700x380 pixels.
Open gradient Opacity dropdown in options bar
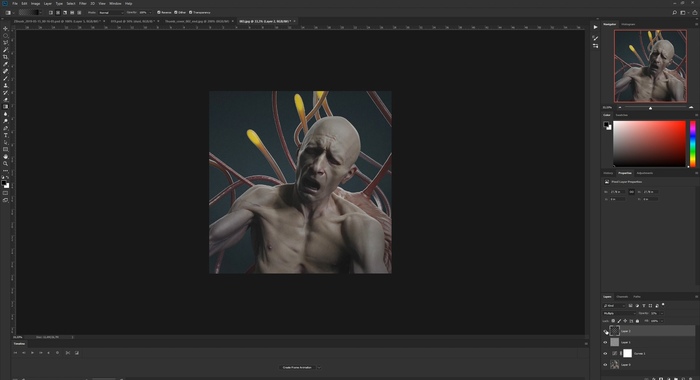pyautogui.click(x=150, y=13)
